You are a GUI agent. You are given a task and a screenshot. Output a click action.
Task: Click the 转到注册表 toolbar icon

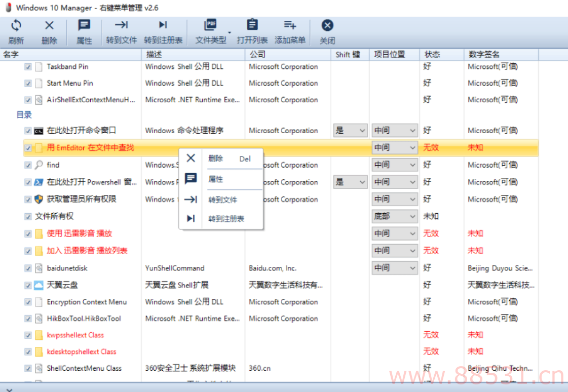click(163, 25)
